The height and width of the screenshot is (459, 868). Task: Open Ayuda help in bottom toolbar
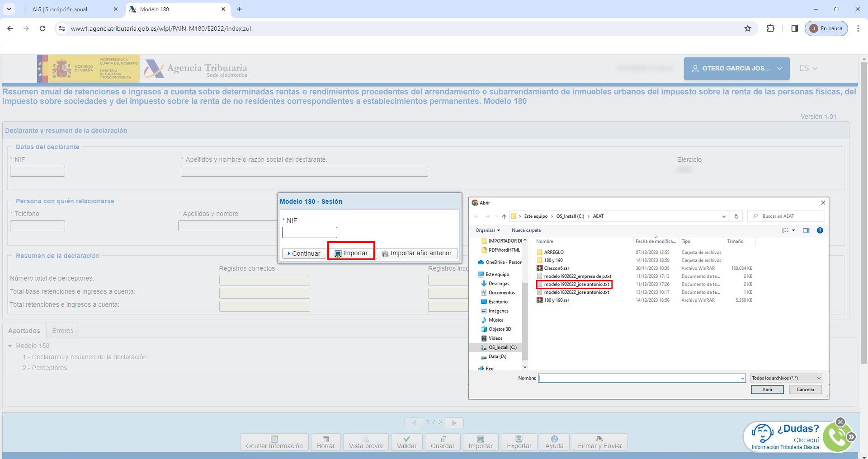(x=554, y=442)
